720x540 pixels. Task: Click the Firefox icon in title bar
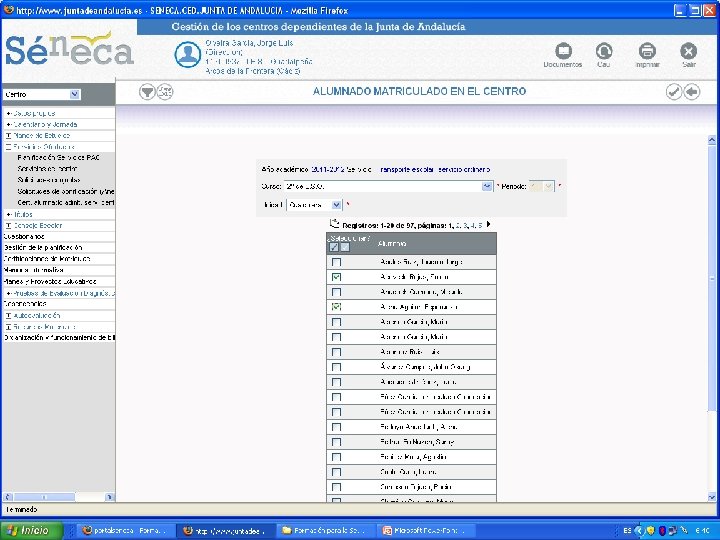coord(8,10)
